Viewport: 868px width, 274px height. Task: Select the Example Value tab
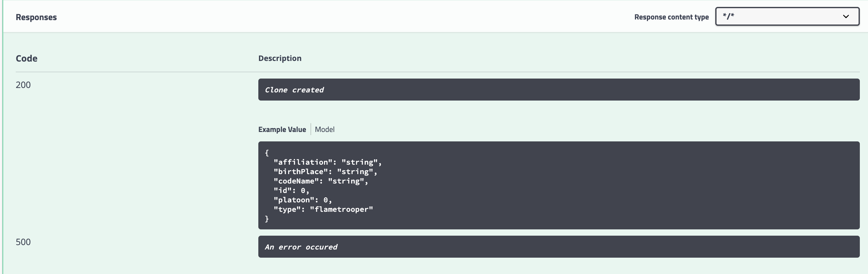(x=282, y=129)
